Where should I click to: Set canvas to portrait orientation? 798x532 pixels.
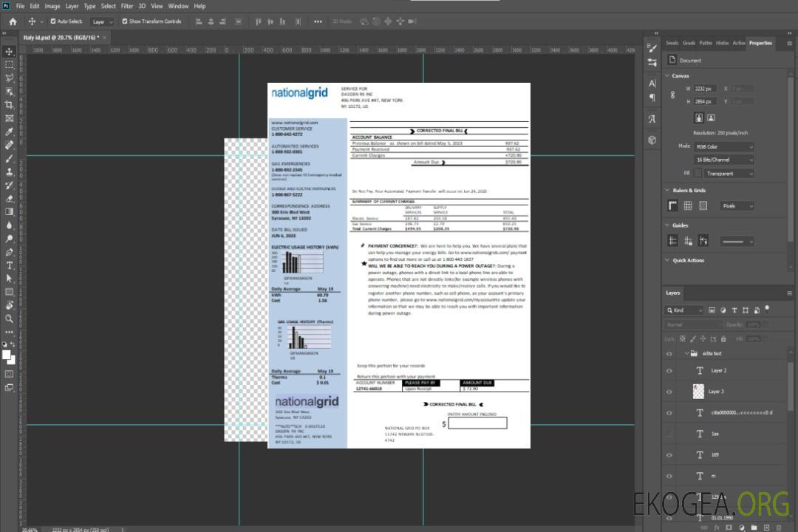click(x=699, y=117)
